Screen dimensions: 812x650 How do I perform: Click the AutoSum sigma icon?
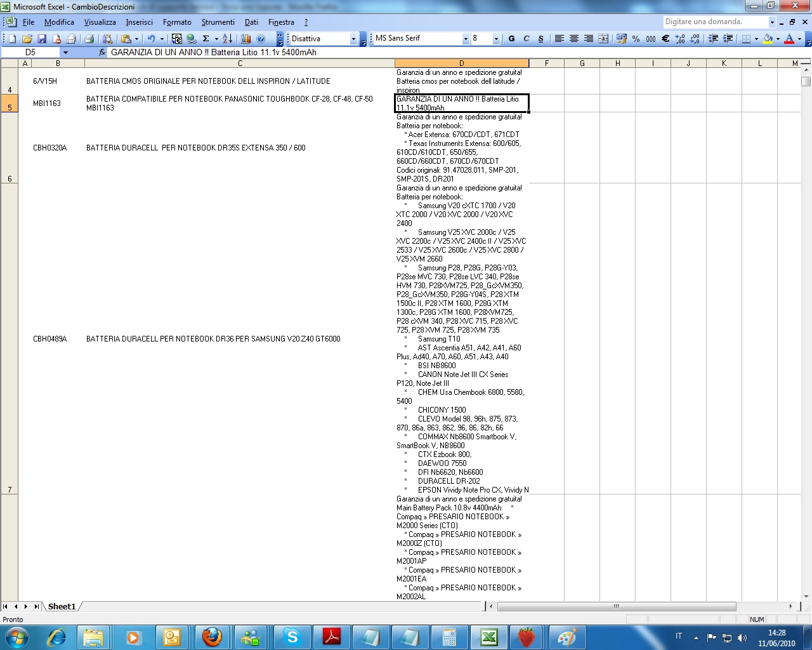point(206,39)
